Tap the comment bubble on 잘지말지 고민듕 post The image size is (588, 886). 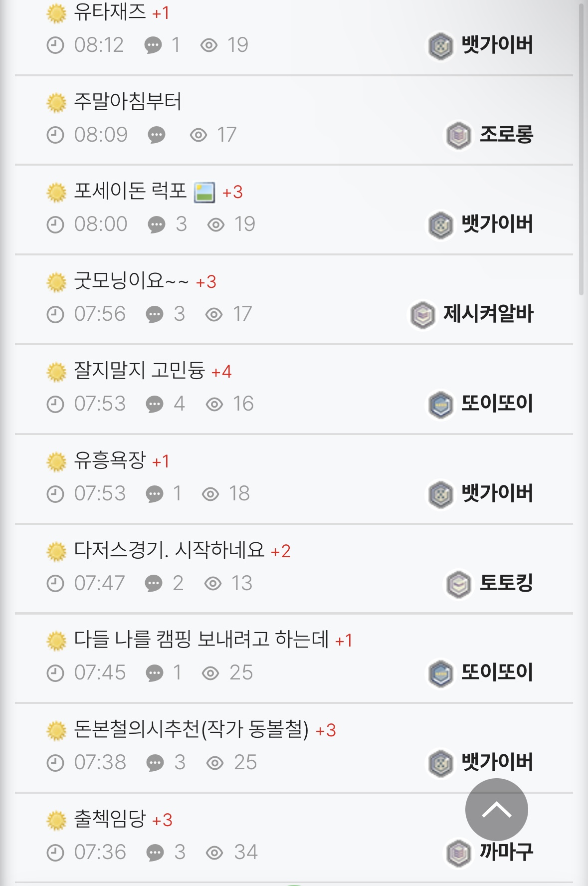[x=155, y=404]
